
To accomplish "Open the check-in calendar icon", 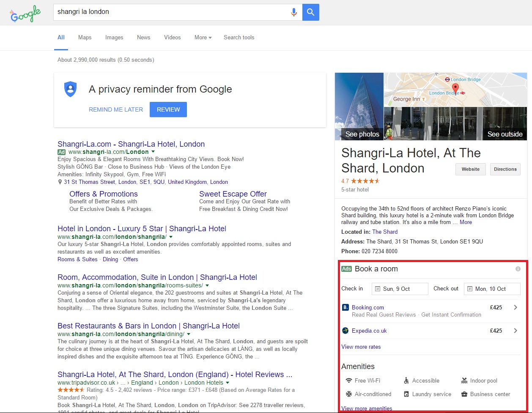I will [378, 289].
